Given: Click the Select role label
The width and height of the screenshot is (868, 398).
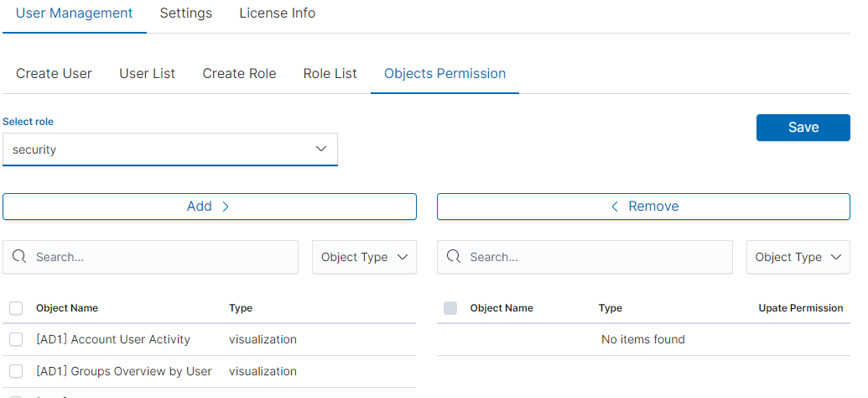Looking at the screenshot, I should coord(29,122).
